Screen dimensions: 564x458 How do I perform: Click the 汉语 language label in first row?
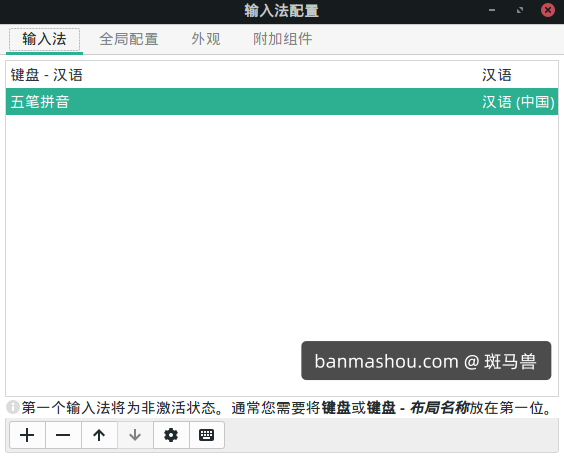[496, 75]
